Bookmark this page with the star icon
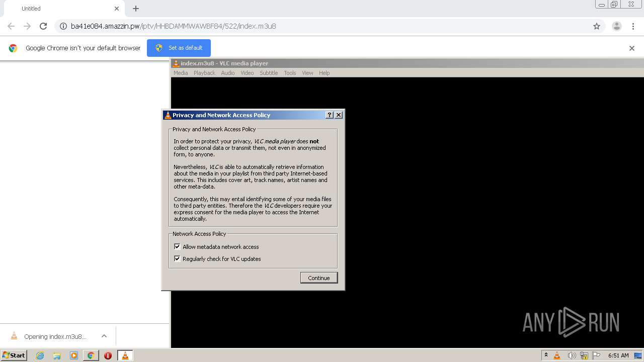Screen dimensions: 644x362 597,26
